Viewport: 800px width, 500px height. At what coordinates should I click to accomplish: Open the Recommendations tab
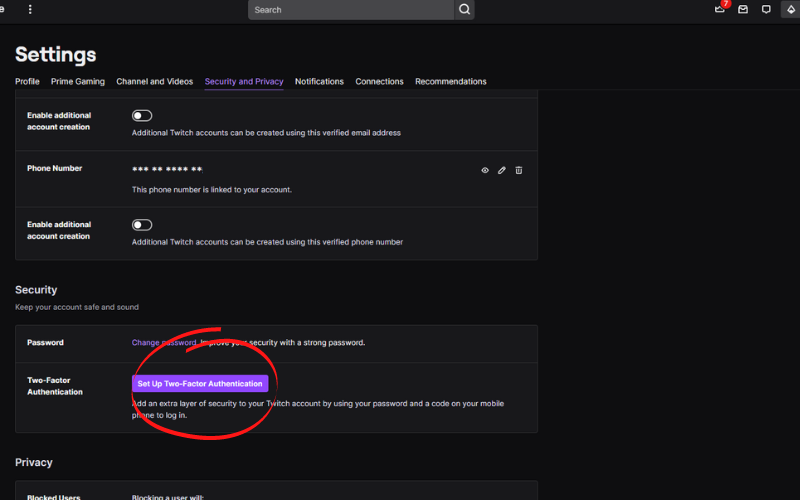451,82
